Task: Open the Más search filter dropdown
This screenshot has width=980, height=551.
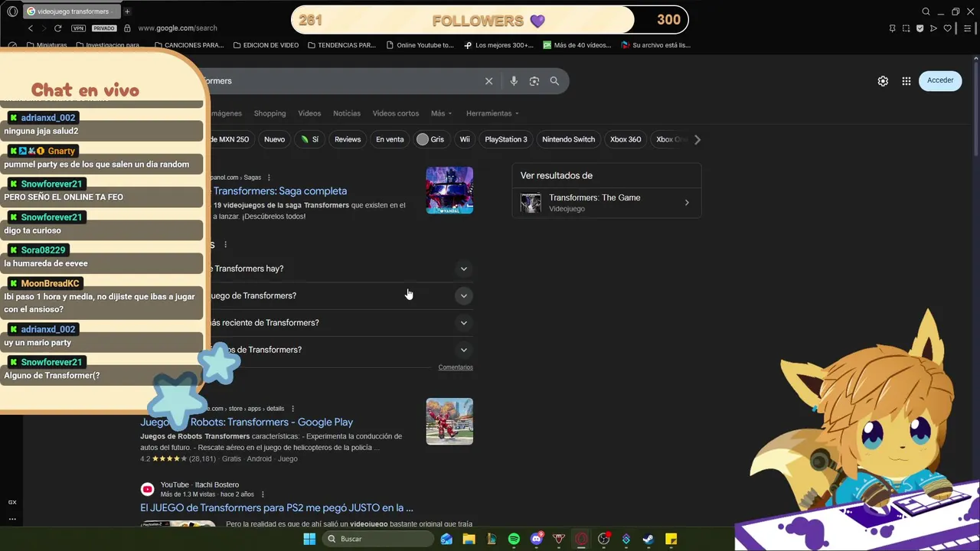Action: (x=441, y=113)
